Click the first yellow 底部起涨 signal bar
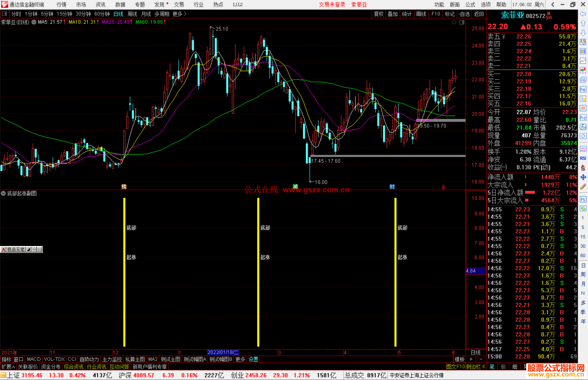This screenshot has height=380, width=588. click(x=124, y=272)
